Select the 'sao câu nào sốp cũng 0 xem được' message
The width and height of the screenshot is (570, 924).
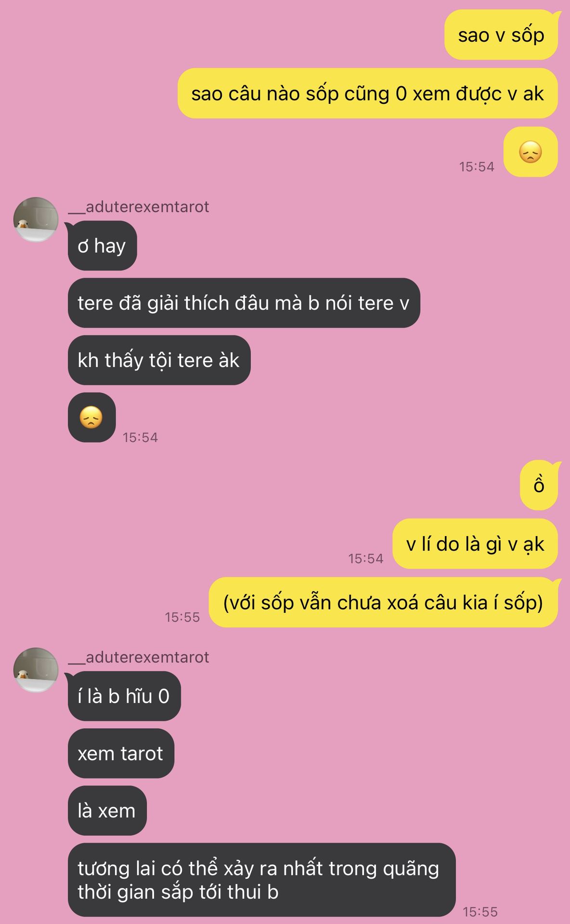pos(368,93)
